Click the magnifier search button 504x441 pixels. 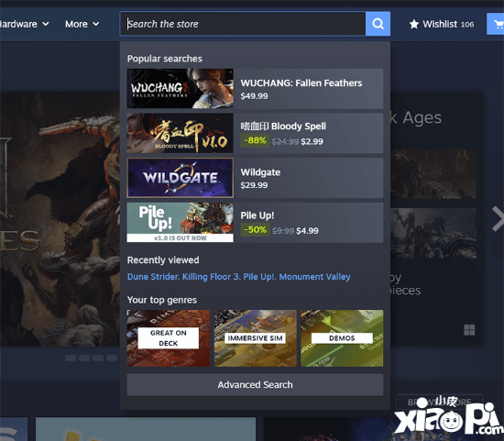click(x=378, y=24)
